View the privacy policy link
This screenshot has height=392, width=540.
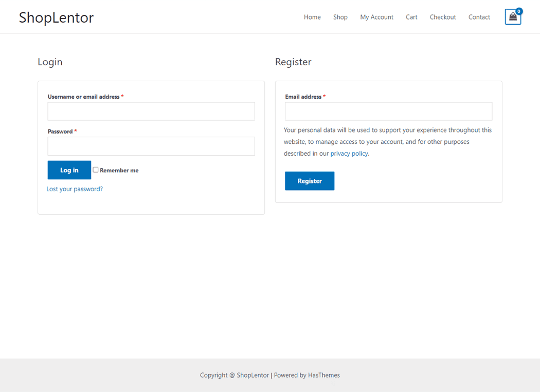click(349, 153)
